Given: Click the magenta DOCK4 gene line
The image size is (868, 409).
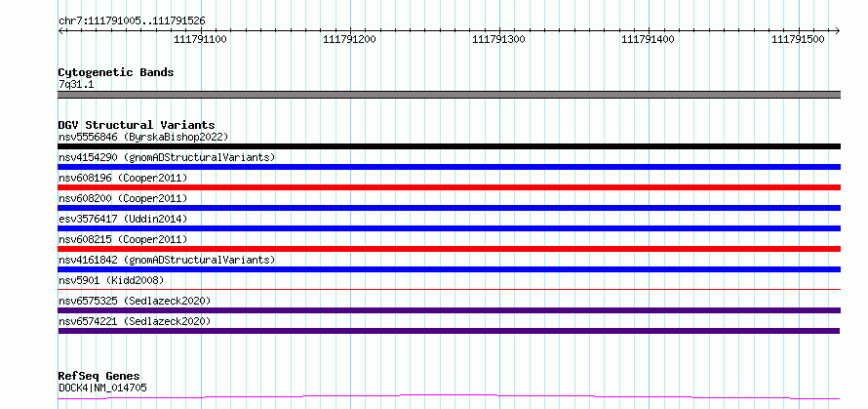Looking at the screenshot, I should [x=450, y=397].
